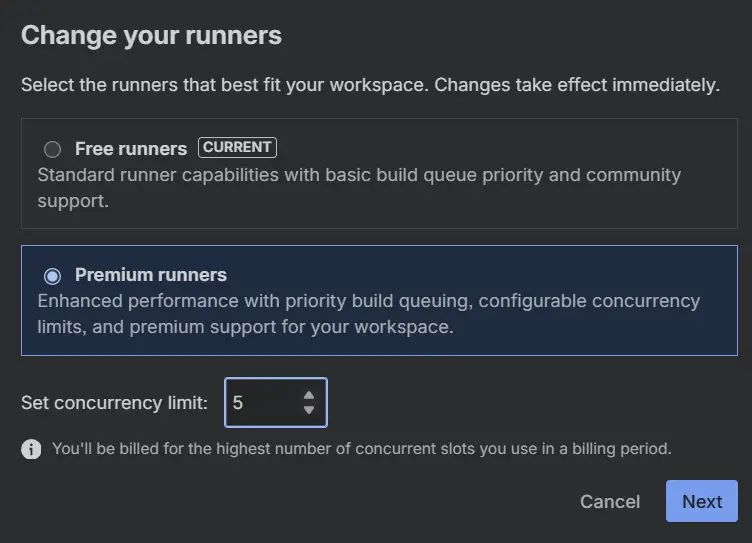The width and height of the screenshot is (752, 543).
Task: Focus the concurrency limit number field
Action: coord(276,402)
